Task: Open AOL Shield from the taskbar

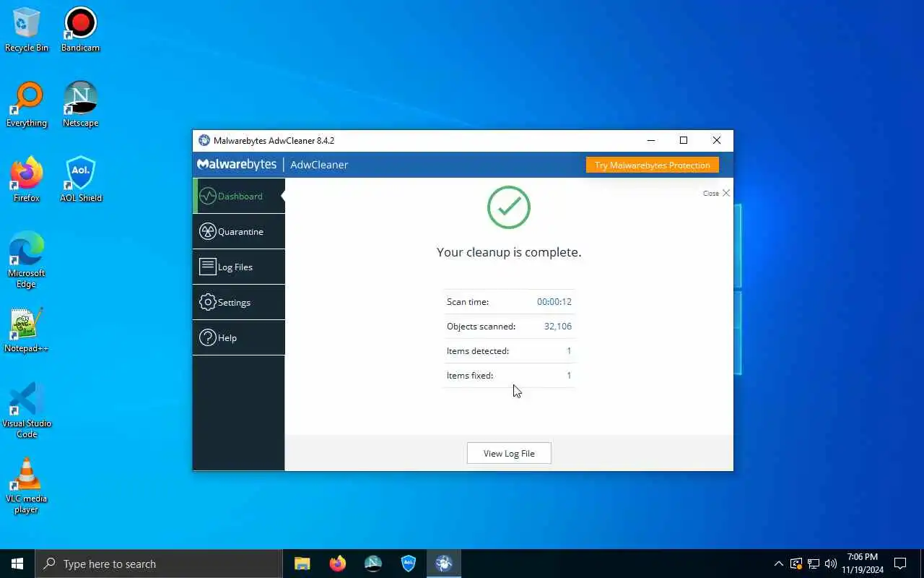Action: pyautogui.click(x=408, y=564)
